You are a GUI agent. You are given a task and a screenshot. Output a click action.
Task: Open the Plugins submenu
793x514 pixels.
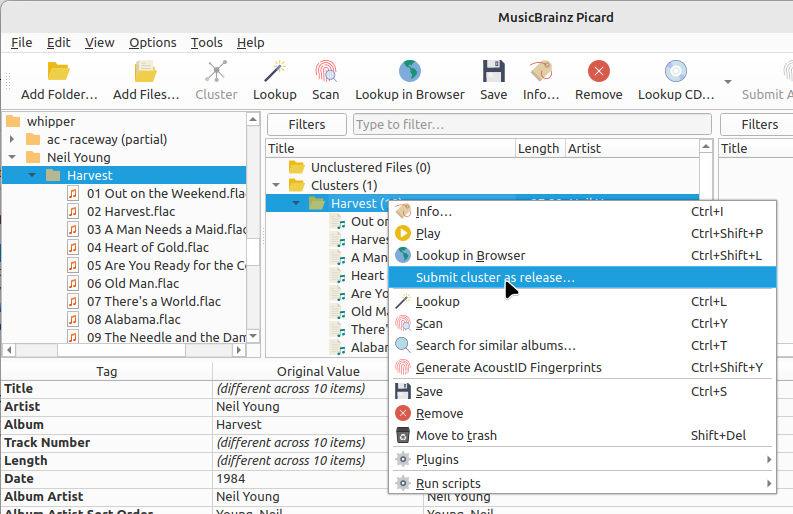pyautogui.click(x=582, y=459)
